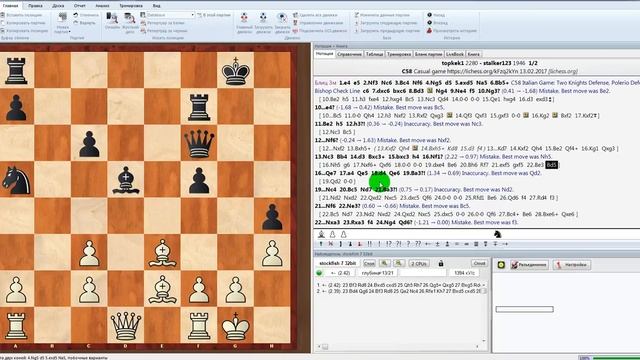Screen dimensions: 640x360
Task: Click the green engine status light
Action: (x=320, y=273)
